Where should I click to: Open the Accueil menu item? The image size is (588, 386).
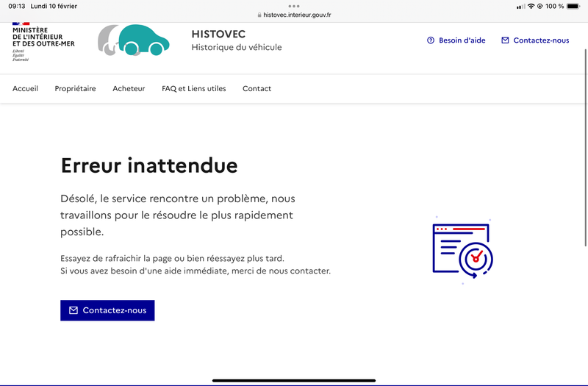coord(25,88)
